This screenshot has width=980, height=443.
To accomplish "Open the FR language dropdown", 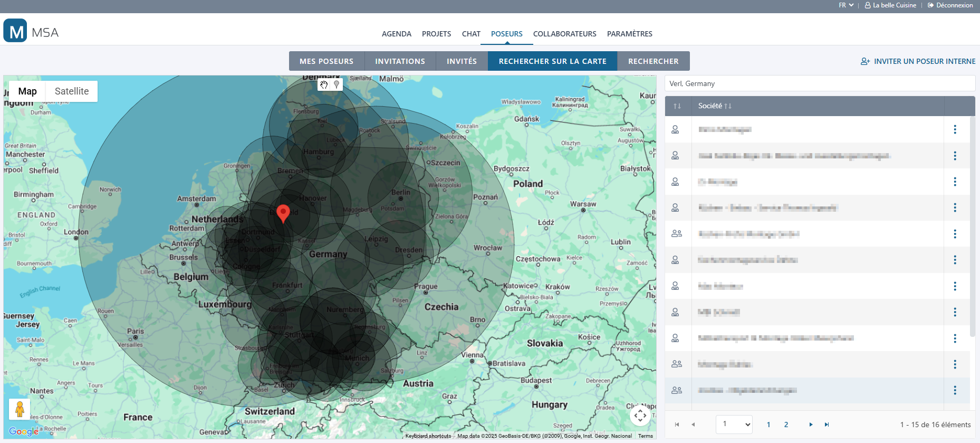I will (x=846, y=5).
